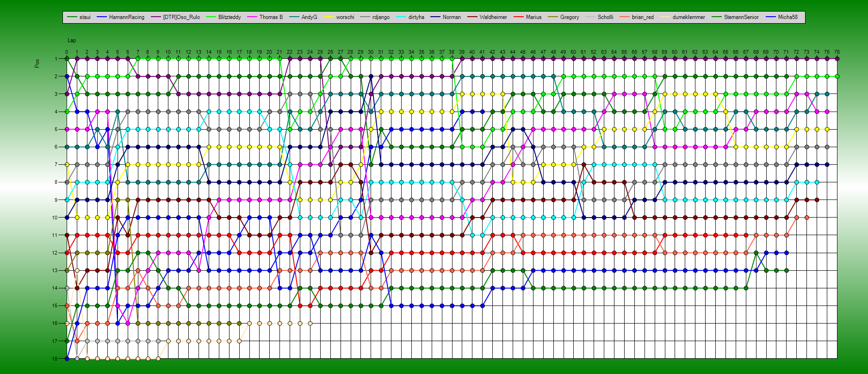Viewport: 868px width, 374px height.
Task: Click the dirtyha legend entry
Action: [410, 17]
